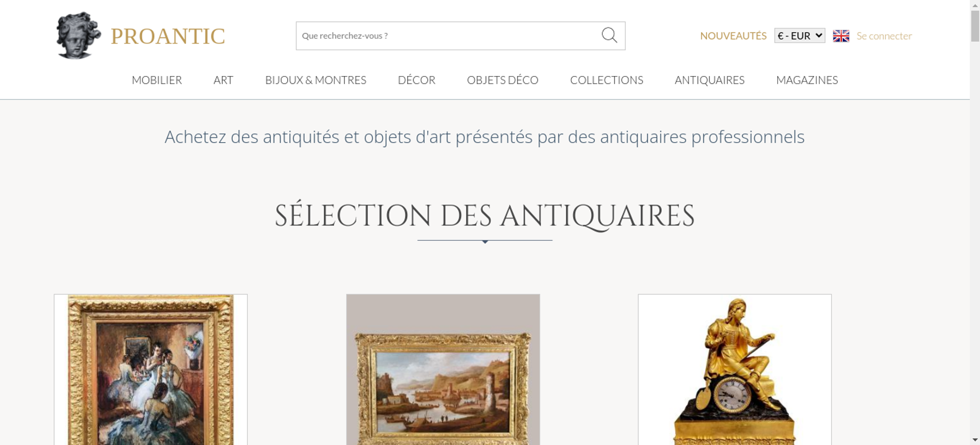Image resolution: width=980 pixels, height=445 pixels.
Task: Click the Proantic cherub head logo
Action: (x=78, y=36)
